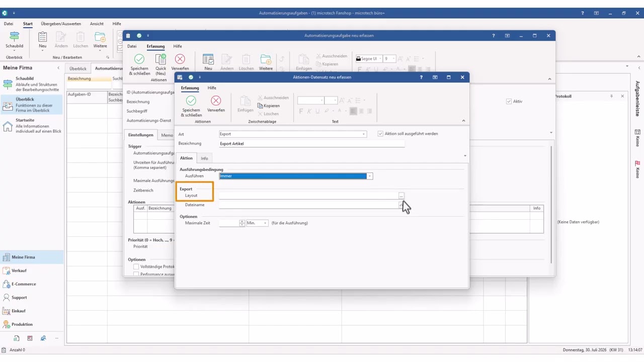Click the Dateiname input field

pyautogui.click(x=308, y=205)
